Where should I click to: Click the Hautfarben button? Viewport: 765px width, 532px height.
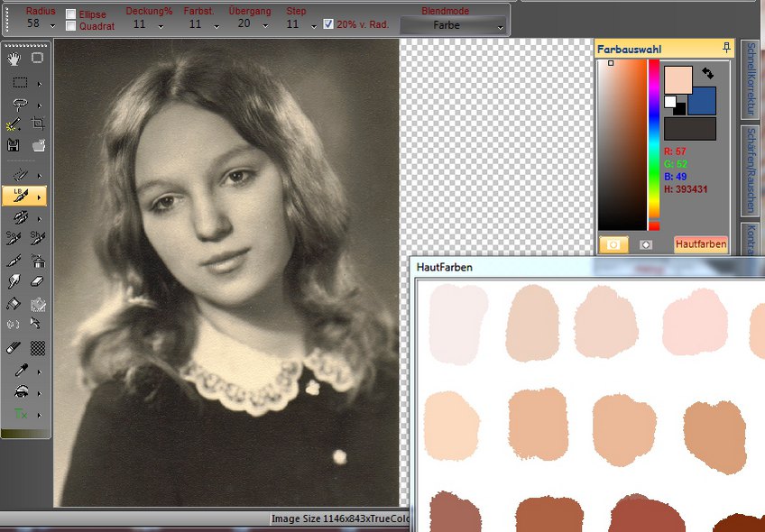click(x=700, y=244)
